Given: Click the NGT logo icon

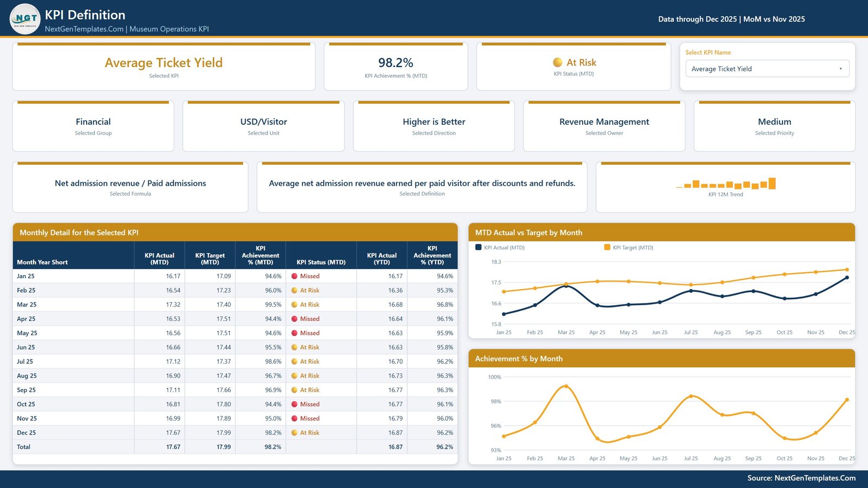Looking at the screenshot, I should coord(25,19).
